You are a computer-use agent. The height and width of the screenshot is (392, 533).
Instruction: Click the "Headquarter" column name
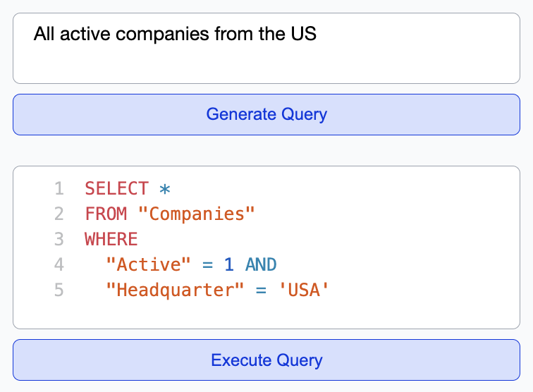175,290
